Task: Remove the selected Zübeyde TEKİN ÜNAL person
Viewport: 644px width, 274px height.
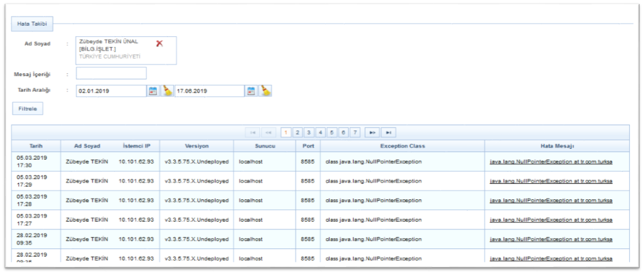Action: pos(160,43)
